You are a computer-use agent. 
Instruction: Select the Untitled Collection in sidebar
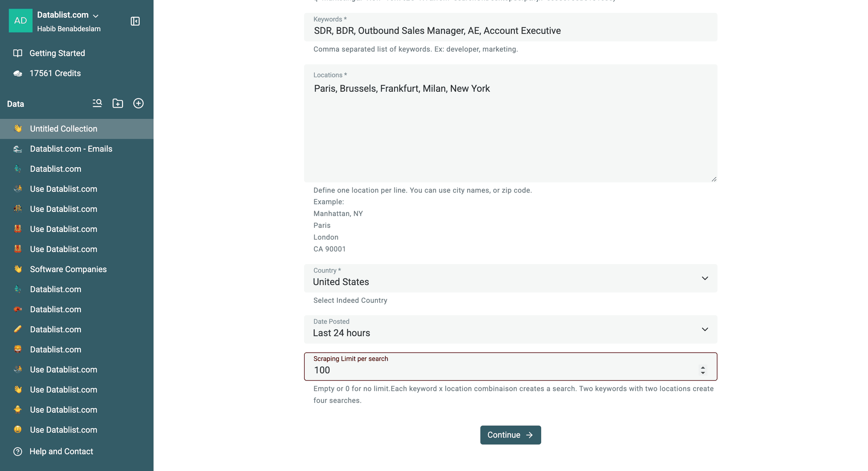(63, 128)
